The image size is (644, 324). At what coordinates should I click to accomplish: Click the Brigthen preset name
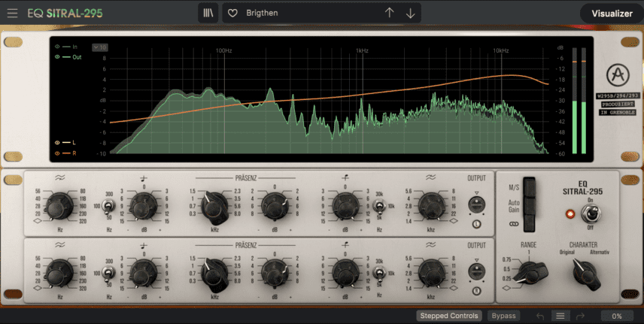pos(262,13)
